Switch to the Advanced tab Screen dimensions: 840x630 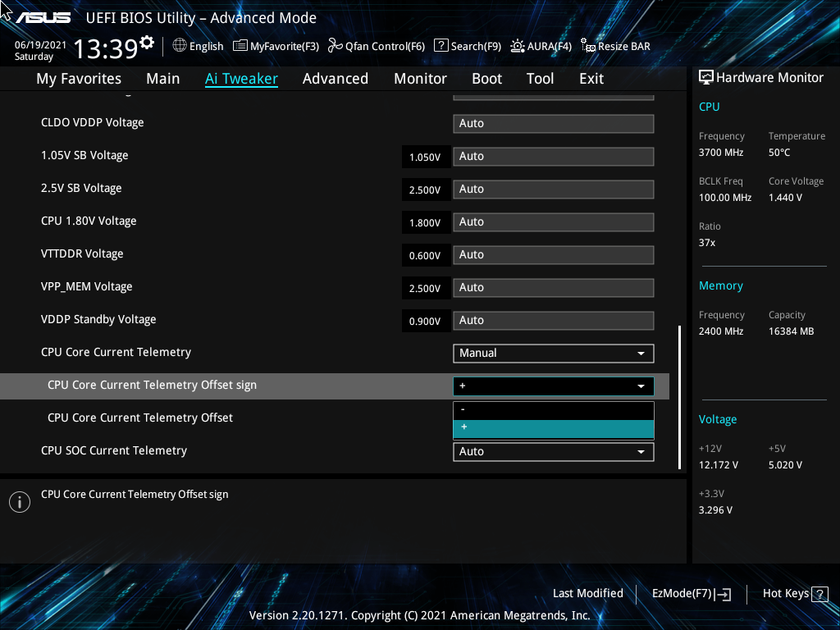click(336, 78)
